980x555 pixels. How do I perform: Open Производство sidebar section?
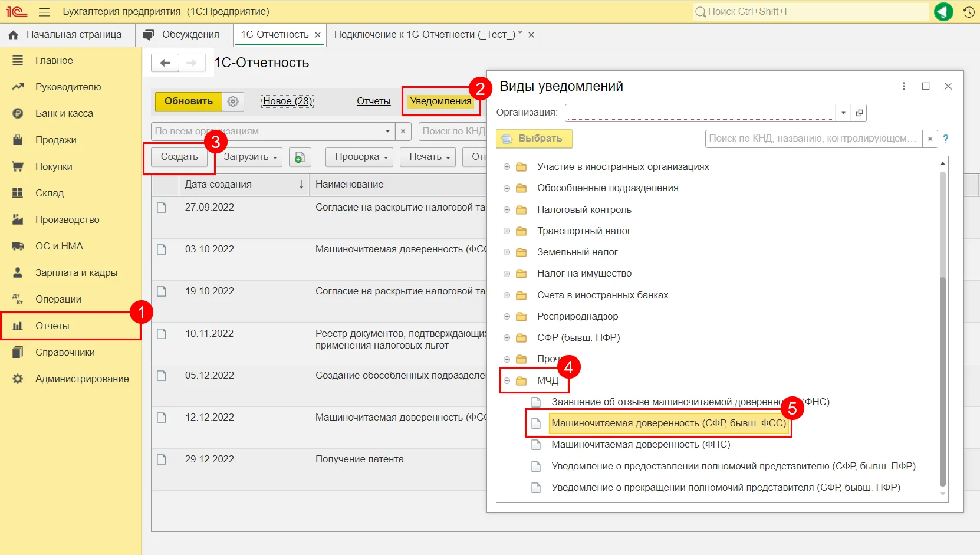[x=67, y=219]
